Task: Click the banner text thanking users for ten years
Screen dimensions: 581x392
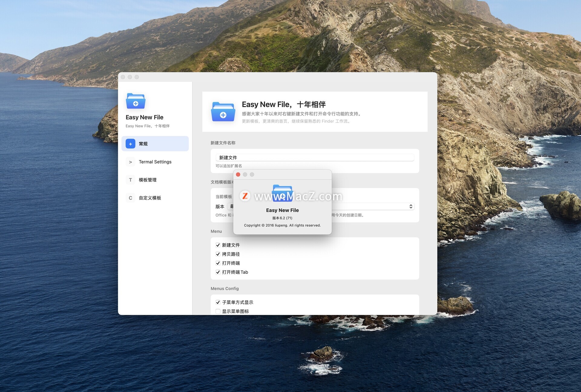Action: tap(302, 114)
